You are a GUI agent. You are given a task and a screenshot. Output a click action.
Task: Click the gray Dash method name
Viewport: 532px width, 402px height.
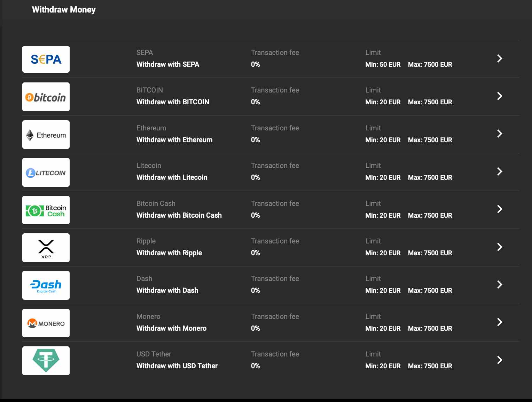tap(144, 279)
